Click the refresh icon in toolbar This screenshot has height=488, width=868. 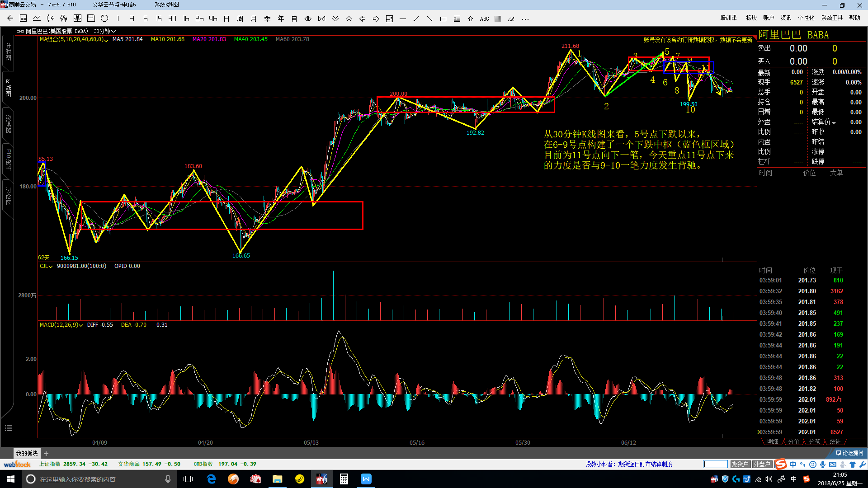pos(104,19)
